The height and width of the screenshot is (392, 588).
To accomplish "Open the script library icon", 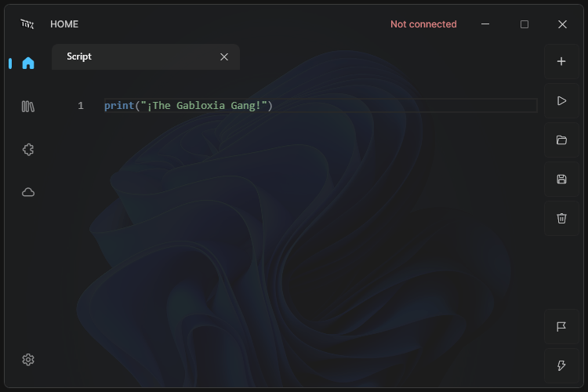I will click(28, 107).
